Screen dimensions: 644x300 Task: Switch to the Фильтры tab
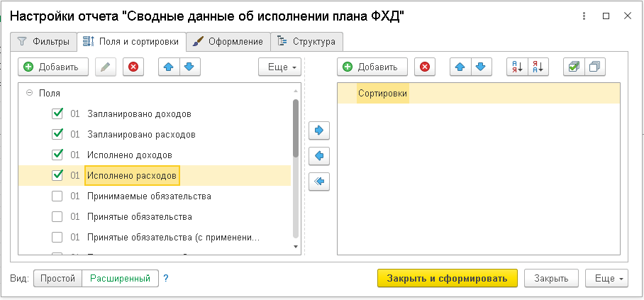43,42
